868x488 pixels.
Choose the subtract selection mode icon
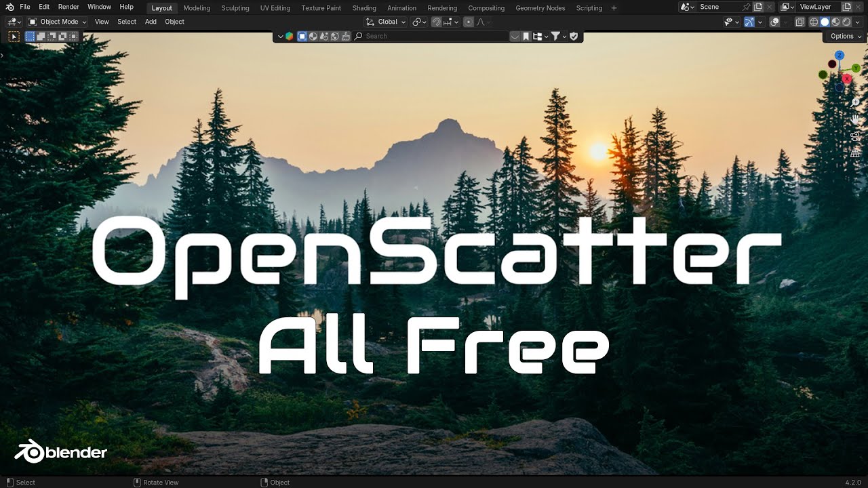tap(52, 37)
